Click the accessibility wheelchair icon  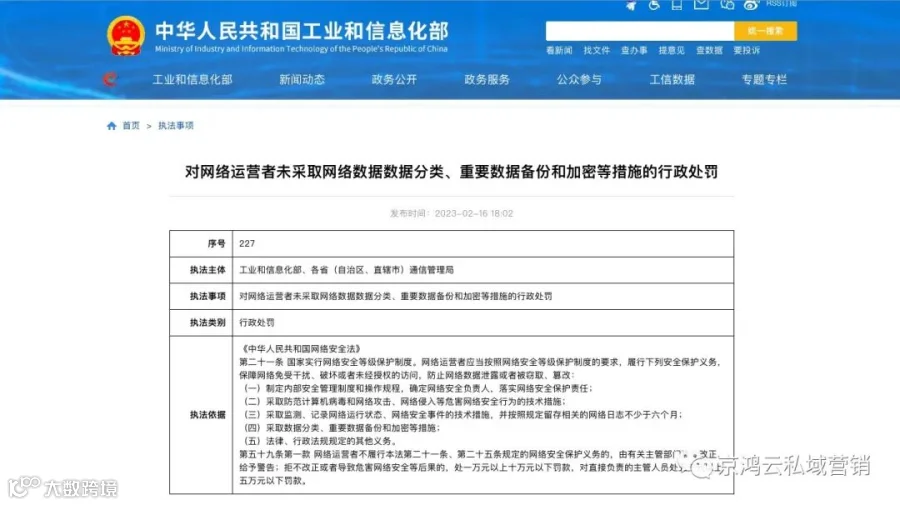[654, 5]
